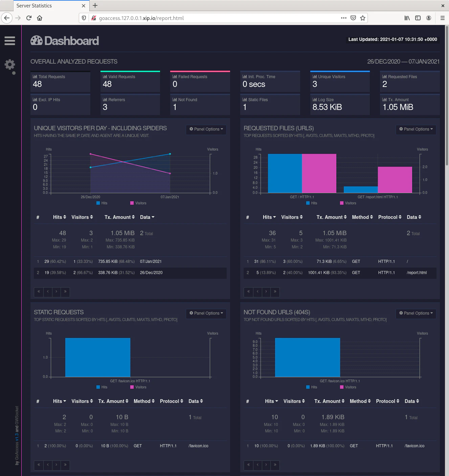Open the gear settings icon in sidebar
The image size is (449, 476).
pyautogui.click(x=10, y=64)
